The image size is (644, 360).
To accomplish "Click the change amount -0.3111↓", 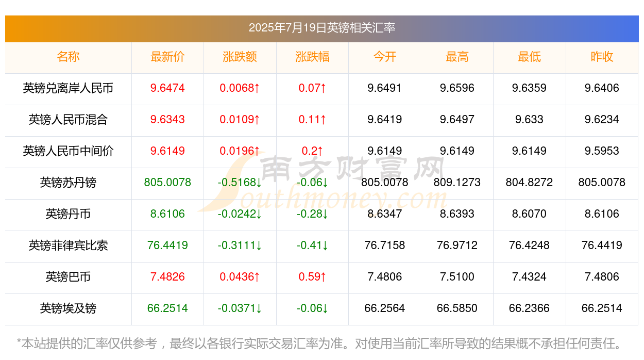I will pyautogui.click(x=240, y=246).
